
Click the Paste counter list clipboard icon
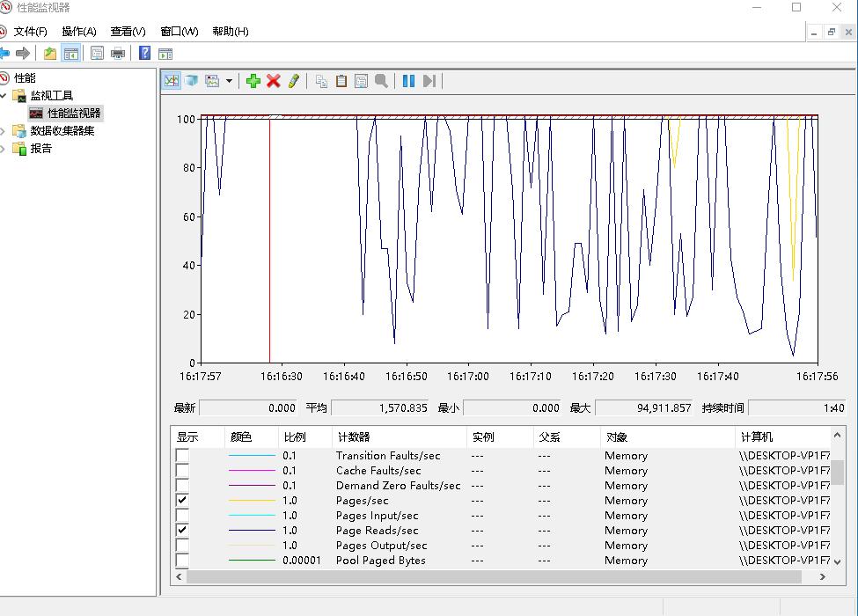tap(341, 81)
